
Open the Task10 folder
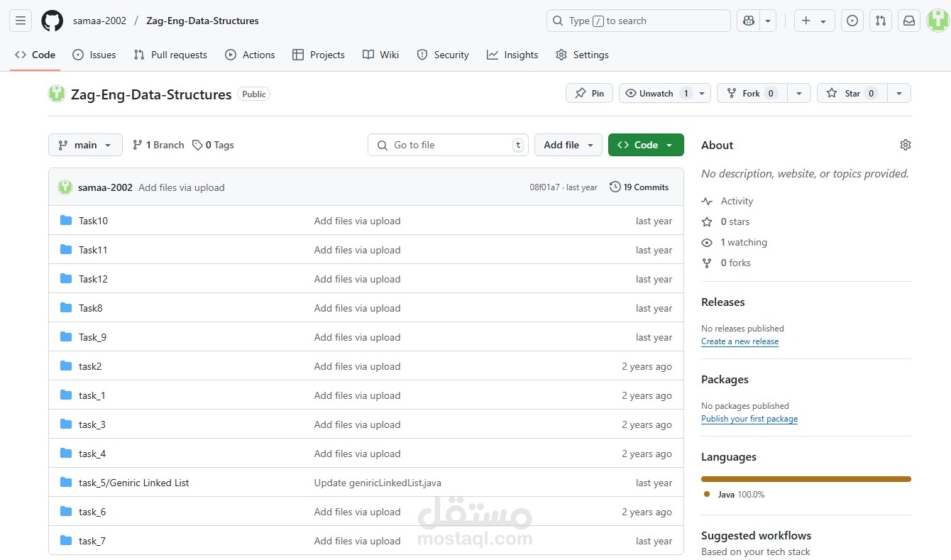(93, 221)
